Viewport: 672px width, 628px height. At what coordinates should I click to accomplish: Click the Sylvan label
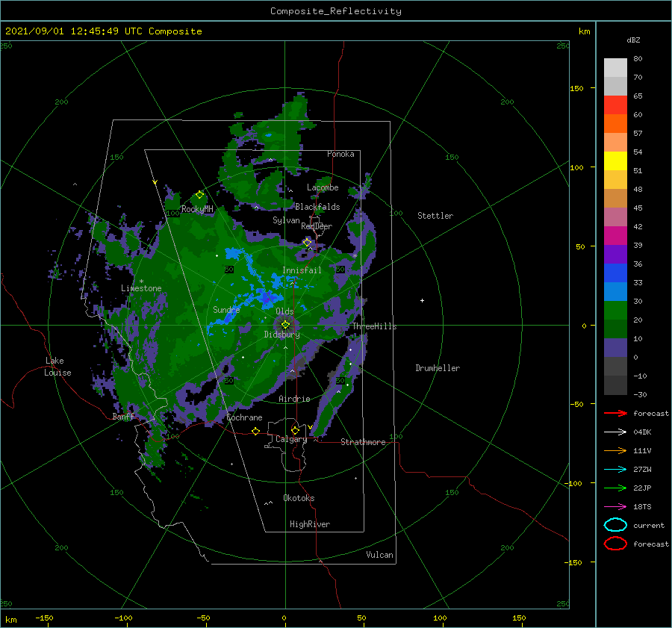coord(286,220)
